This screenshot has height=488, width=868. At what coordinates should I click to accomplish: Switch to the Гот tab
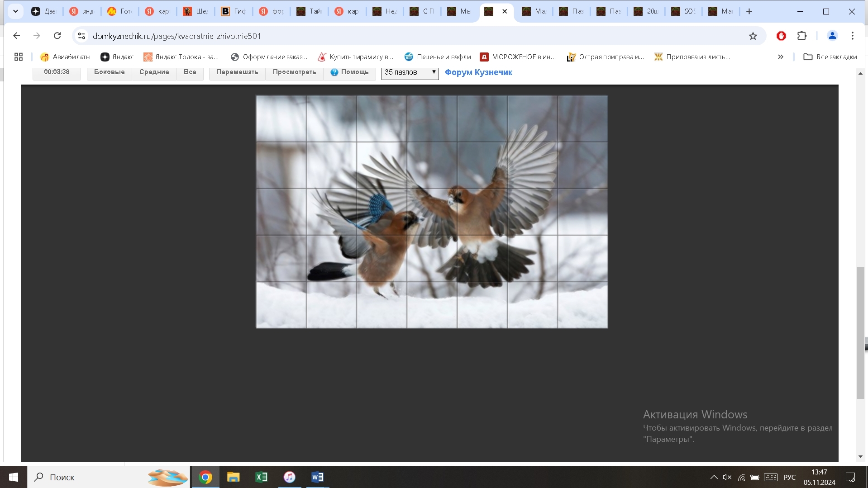[119, 11]
